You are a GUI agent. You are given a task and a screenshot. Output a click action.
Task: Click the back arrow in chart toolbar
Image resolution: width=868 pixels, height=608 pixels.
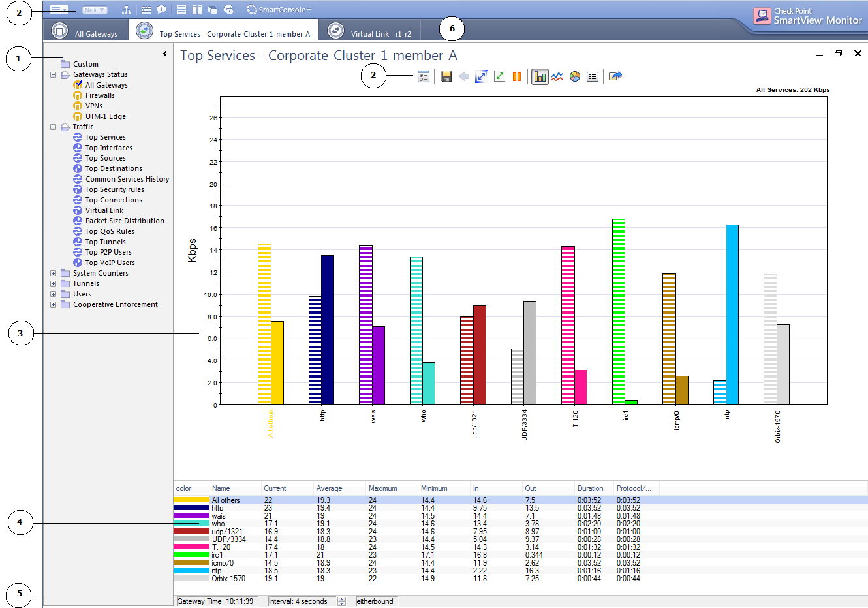click(464, 76)
